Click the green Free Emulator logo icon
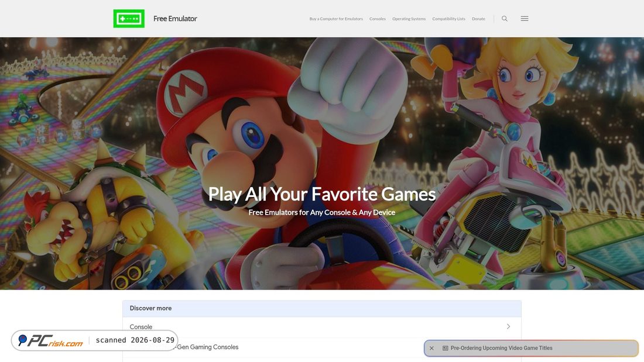The height and width of the screenshot is (362, 644). click(x=129, y=19)
